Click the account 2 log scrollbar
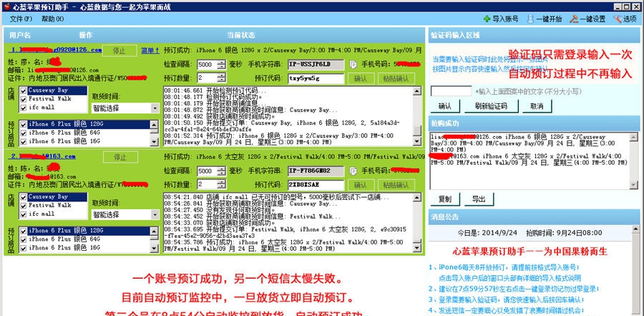644x316 pixels. pyautogui.click(x=417, y=223)
